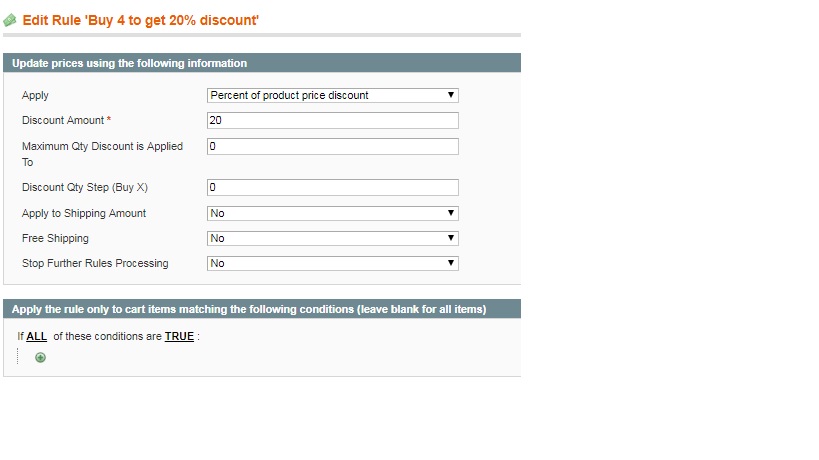Click the price tag icon beside Edit Rule title
Image resolution: width=819 pixels, height=460 pixels.
click(9, 21)
